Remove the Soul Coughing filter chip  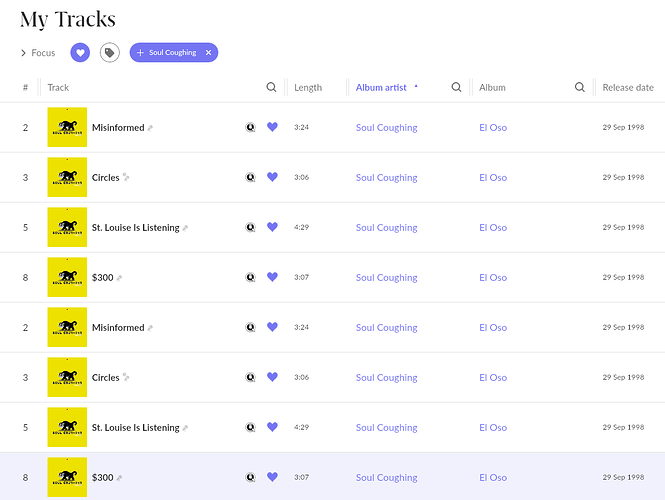(208, 53)
